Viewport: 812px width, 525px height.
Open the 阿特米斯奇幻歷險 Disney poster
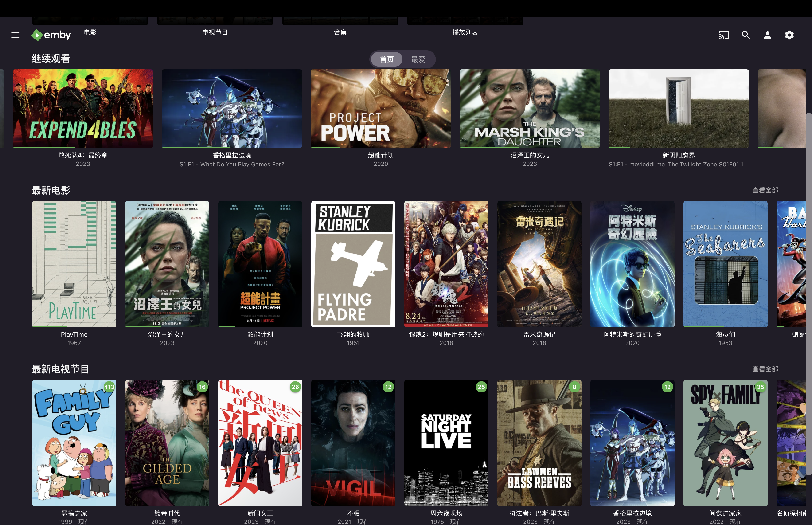(632, 264)
